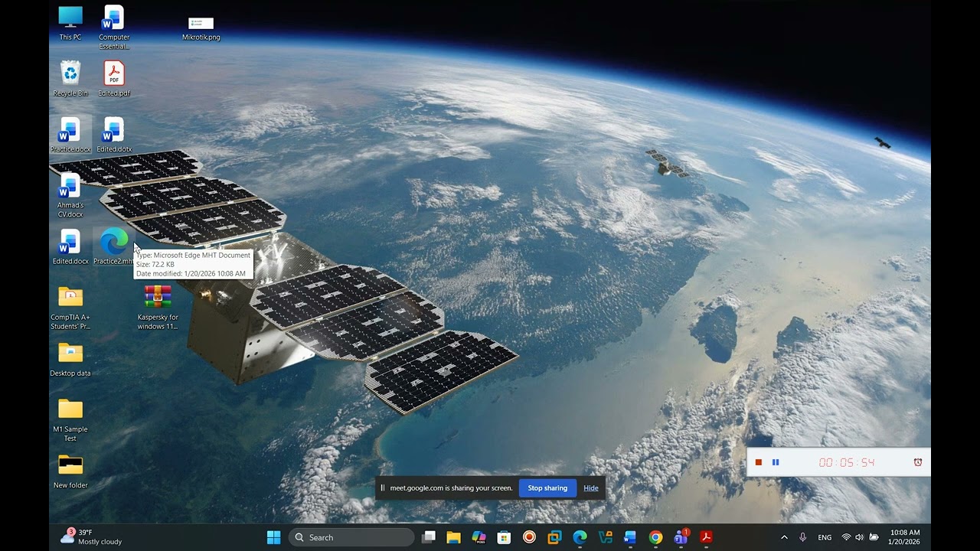This screenshot has width=980, height=551.
Task: Select the M1 Sample Test folder
Action: 70,419
